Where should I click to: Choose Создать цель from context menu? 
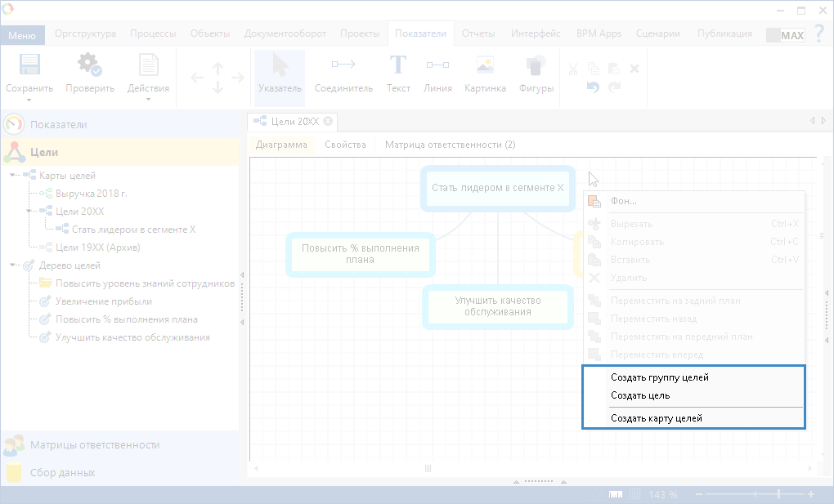coord(640,395)
